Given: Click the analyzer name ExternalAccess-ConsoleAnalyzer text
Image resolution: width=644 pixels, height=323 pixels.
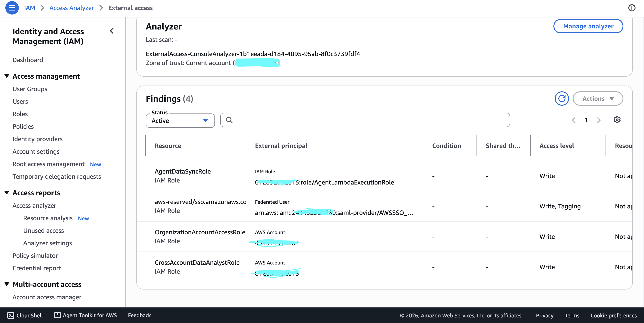Looking at the screenshot, I should pyautogui.click(x=253, y=54).
